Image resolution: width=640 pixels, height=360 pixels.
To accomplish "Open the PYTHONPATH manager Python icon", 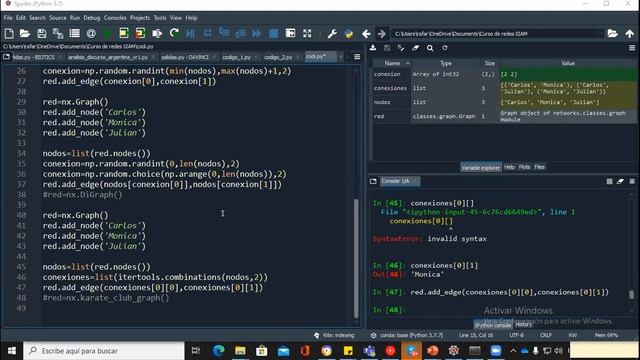I will click(349, 33).
